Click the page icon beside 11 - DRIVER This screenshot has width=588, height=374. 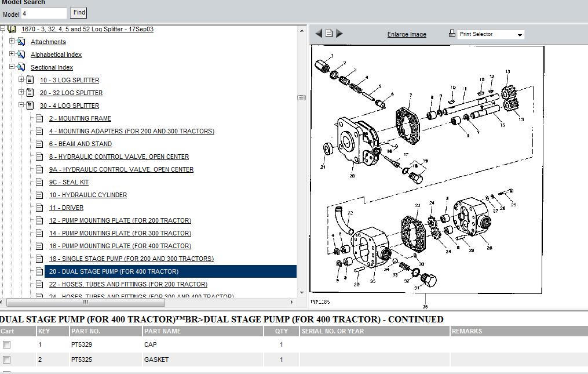pyautogui.click(x=39, y=208)
